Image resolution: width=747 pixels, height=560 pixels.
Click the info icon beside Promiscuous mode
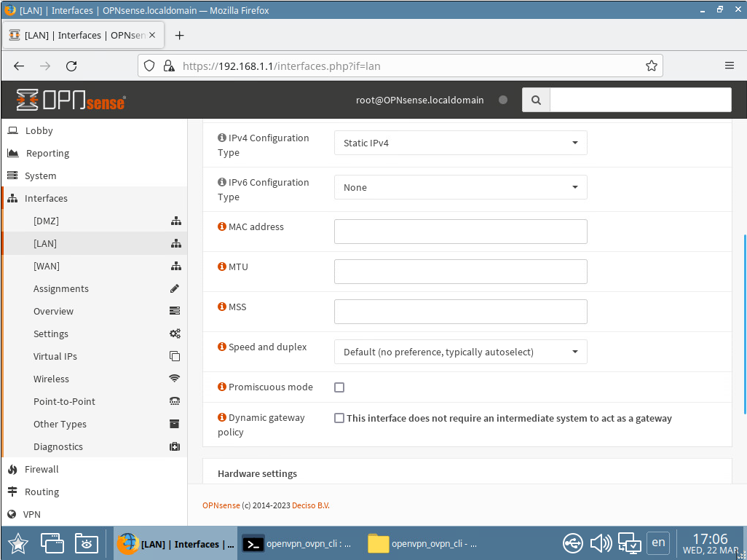(222, 387)
